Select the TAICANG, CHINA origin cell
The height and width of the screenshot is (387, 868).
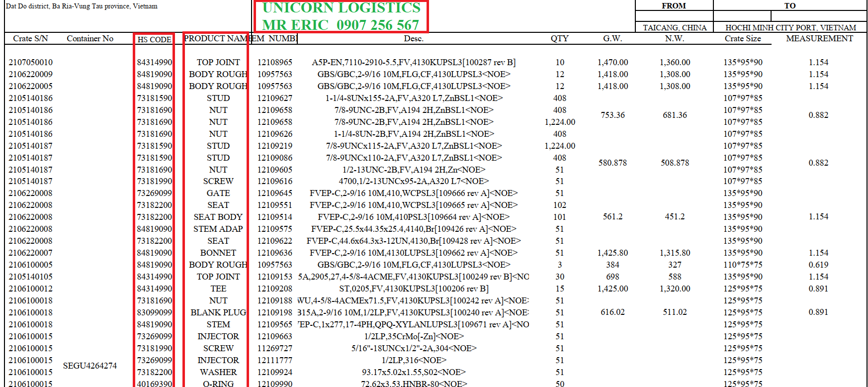tap(674, 28)
